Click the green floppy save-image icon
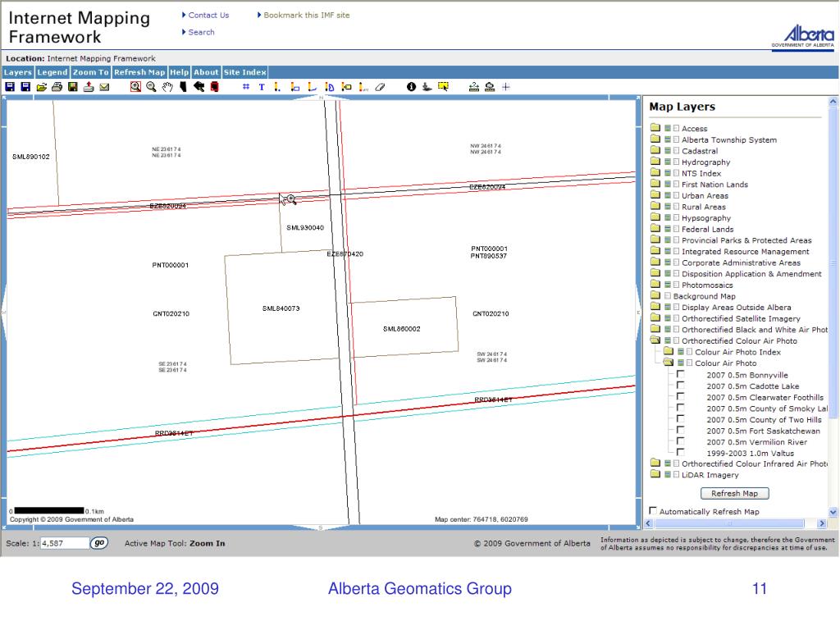This screenshot has width=840, height=630. point(73,87)
